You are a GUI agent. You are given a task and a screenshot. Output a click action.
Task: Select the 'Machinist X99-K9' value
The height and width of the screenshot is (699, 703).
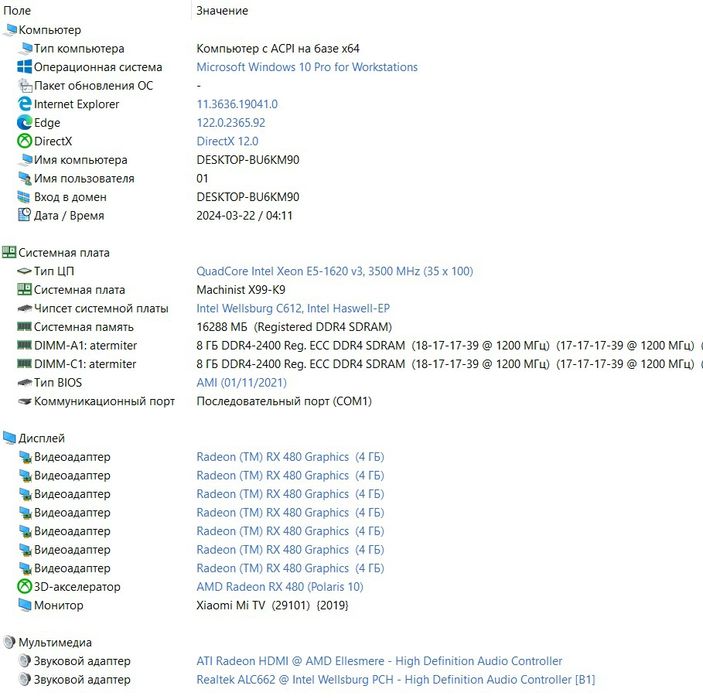pyautogui.click(x=241, y=290)
